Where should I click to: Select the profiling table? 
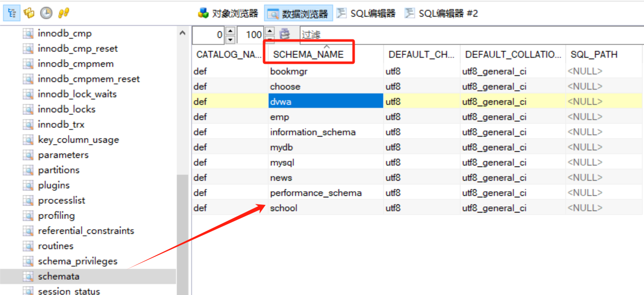[56, 216]
